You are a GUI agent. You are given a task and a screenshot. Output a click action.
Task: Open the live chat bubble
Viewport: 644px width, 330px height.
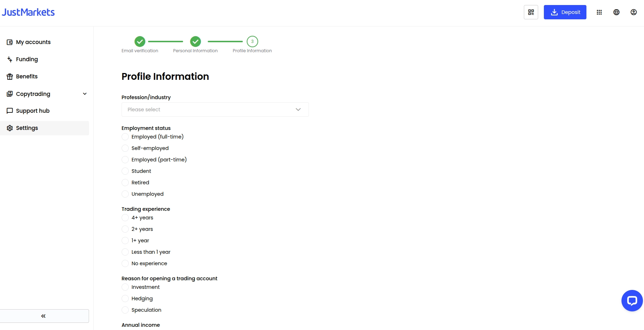point(632,301)
